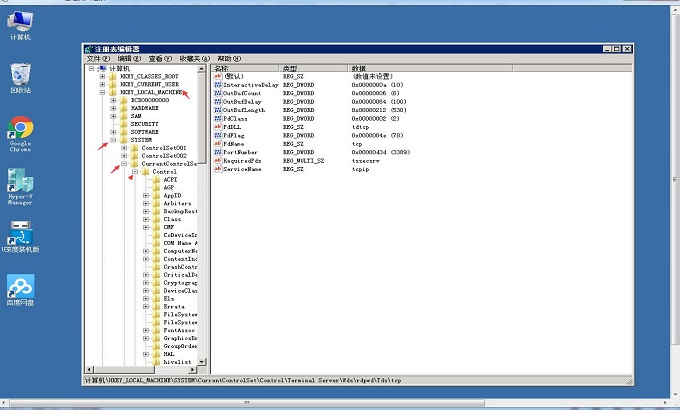
Task: Select the PortNumber registry value
Action: click(244, 151)
